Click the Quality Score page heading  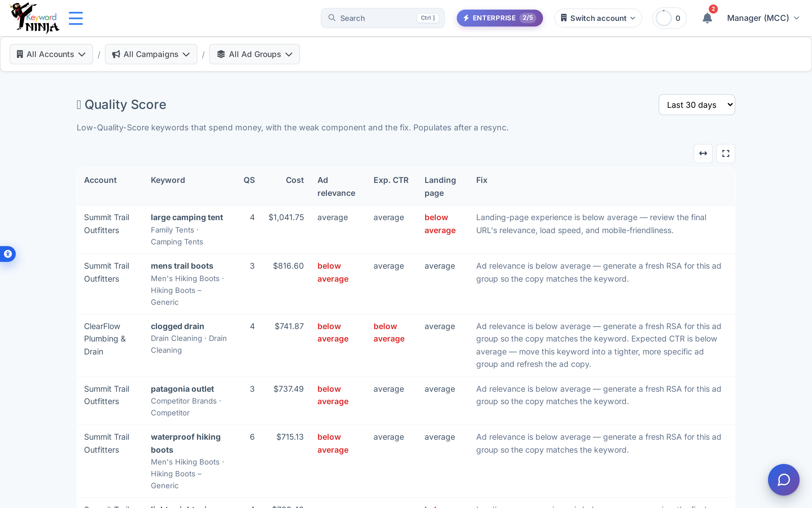125,104
